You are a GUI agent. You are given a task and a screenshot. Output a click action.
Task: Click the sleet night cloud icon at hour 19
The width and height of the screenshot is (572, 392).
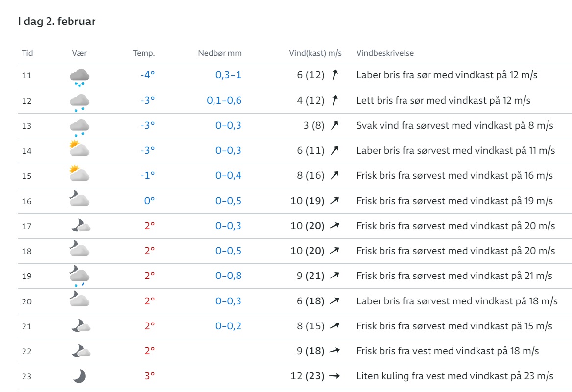(x=79, y=276)
